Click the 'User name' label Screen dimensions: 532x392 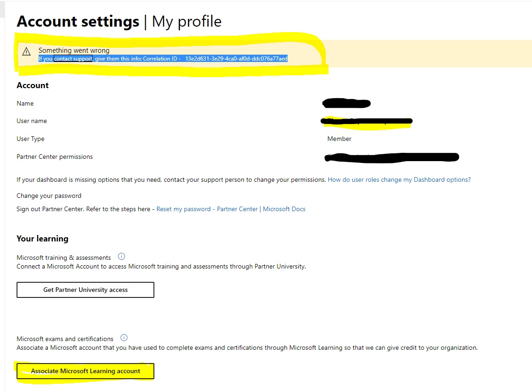[32, 121]
